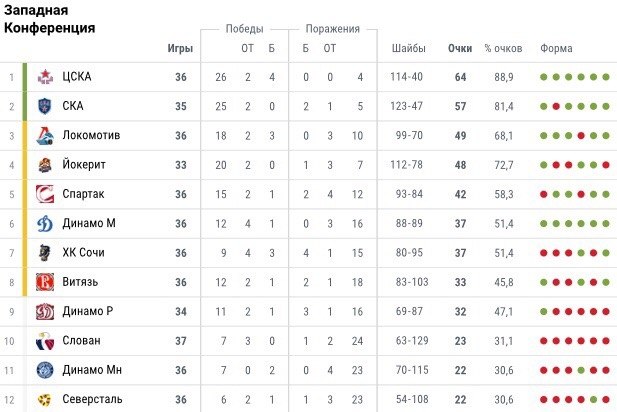Image resolution: width=617 pixels, height=412 pixels.
Task: Click the СКА team logo
Action: 45,106
